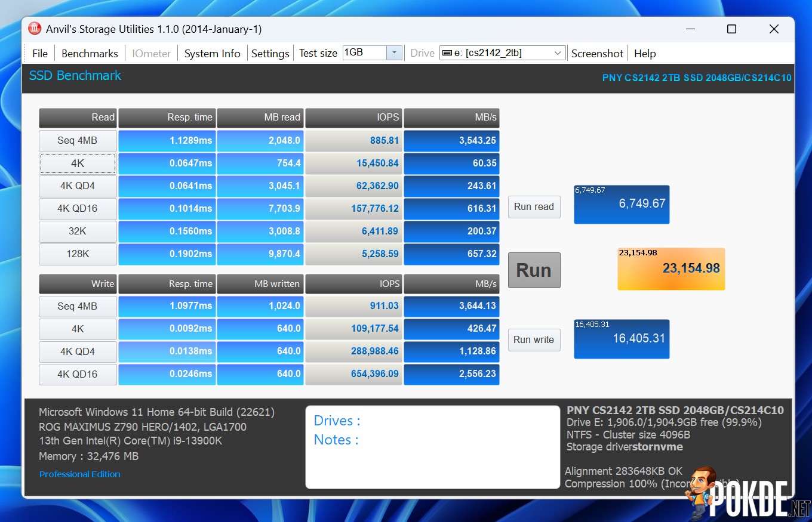Click the total score box 23,154.98

point(671,269)
